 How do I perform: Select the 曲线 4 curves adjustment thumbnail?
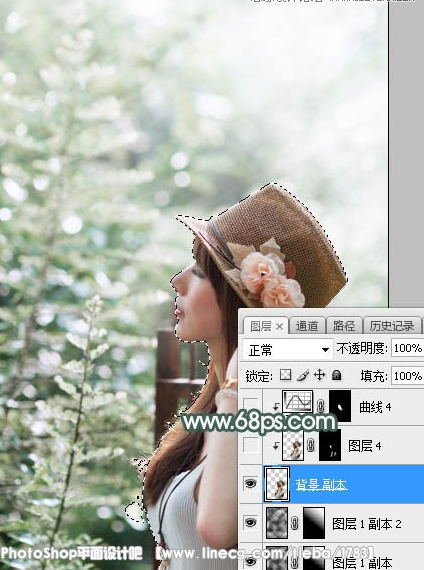click(x=298, y=402)
